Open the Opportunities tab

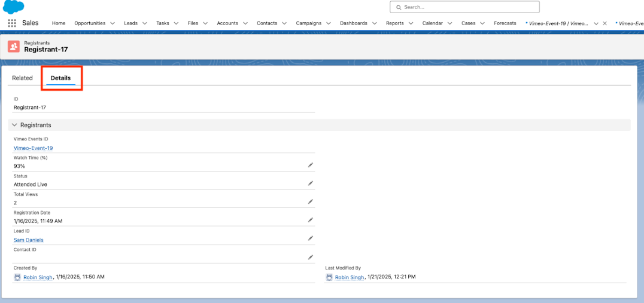click(90, 23)
